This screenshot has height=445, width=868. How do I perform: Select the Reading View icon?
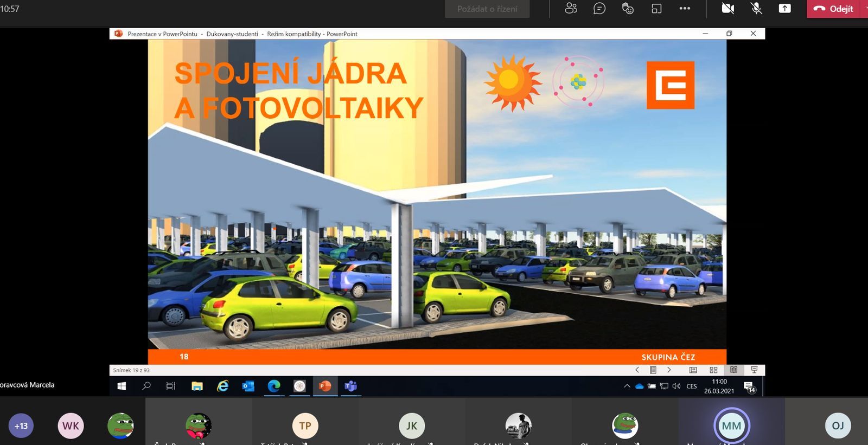[x=733, y=370]
